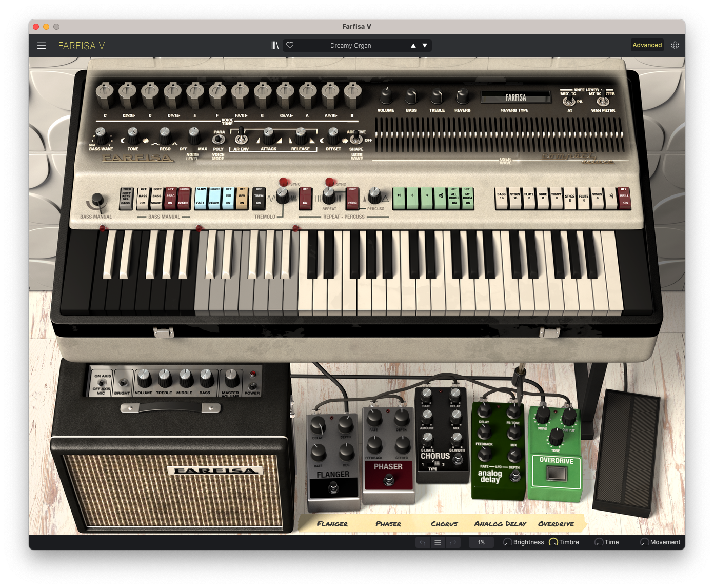Click the Phaser label below the pedals
The height and width of the screenshot is (588, 714).
coord(388,524)
